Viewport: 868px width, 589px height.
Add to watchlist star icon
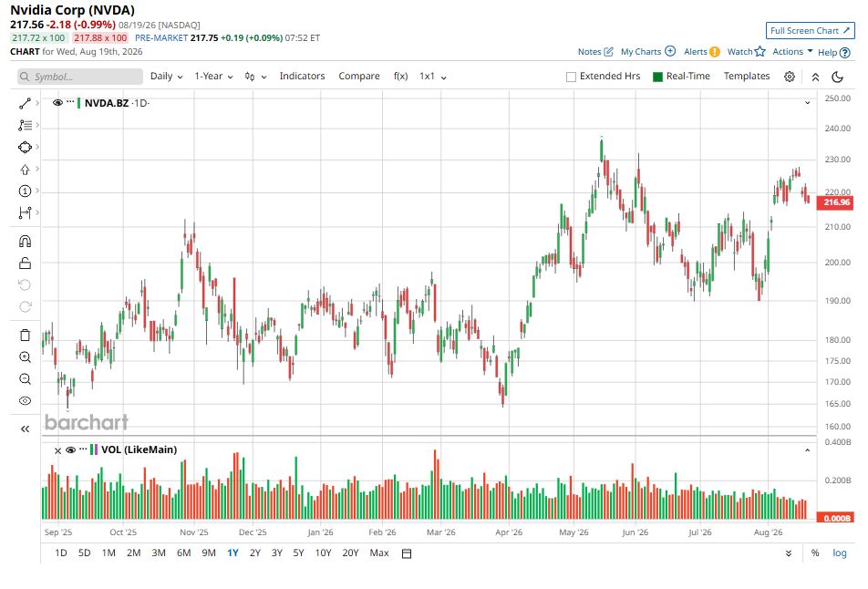[x=760, y=51]
